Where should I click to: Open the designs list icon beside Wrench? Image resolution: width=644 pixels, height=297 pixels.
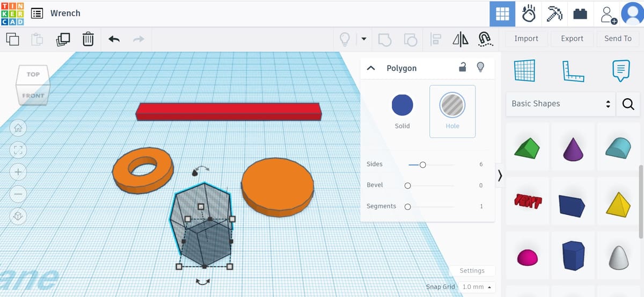(37, 13)
